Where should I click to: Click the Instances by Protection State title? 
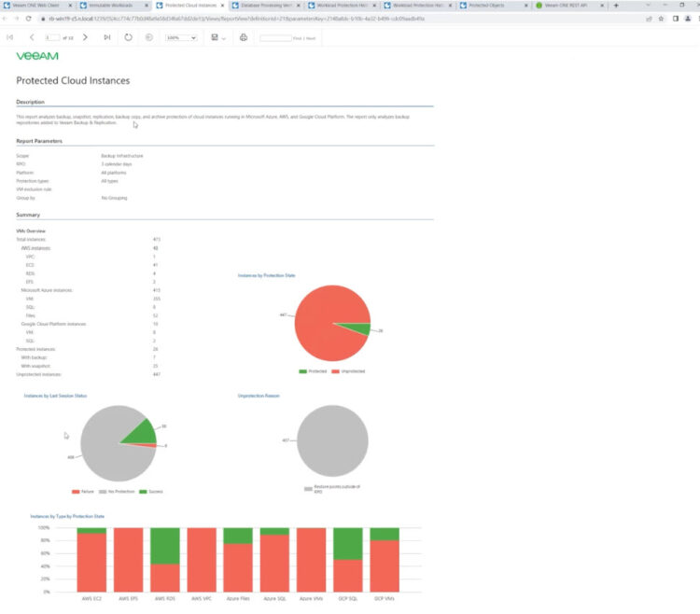tap(267, 275)
